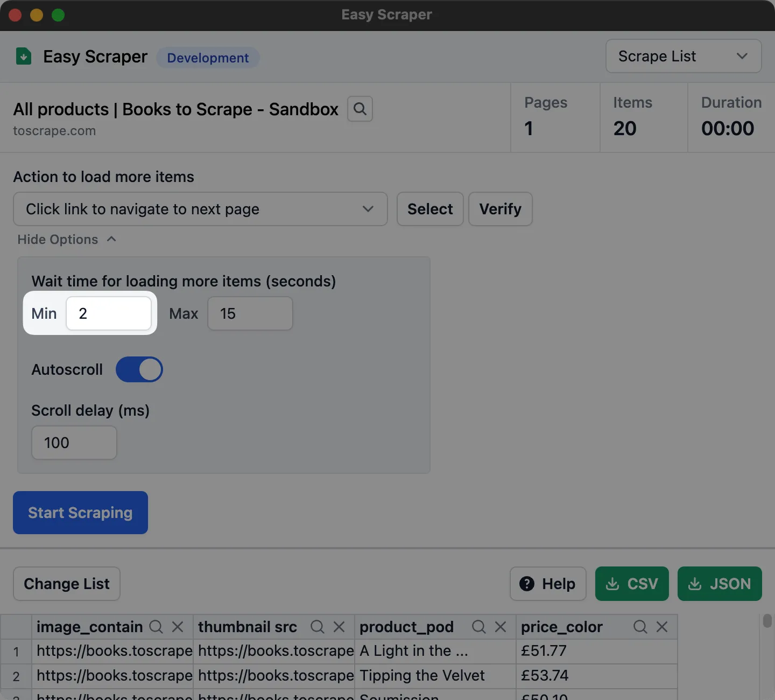Image resolution: width=775 pixels, height=700 pixels.
Task: Click the search icon in price_color column
Action: click(x=640, y=627)
